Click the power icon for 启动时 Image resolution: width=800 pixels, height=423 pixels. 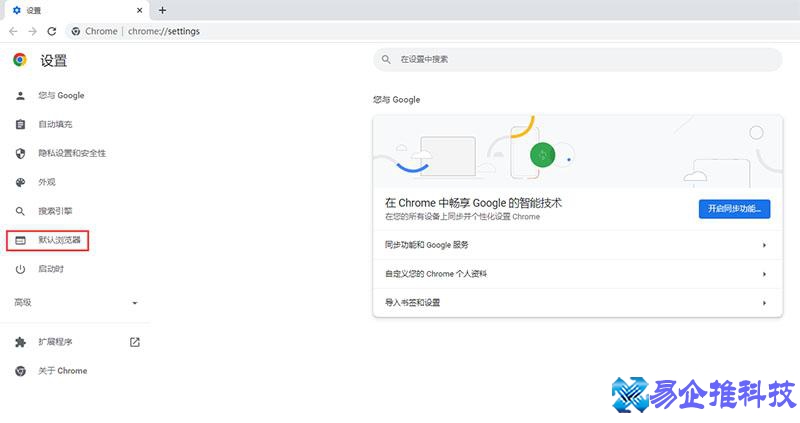[x=20, y=269]
